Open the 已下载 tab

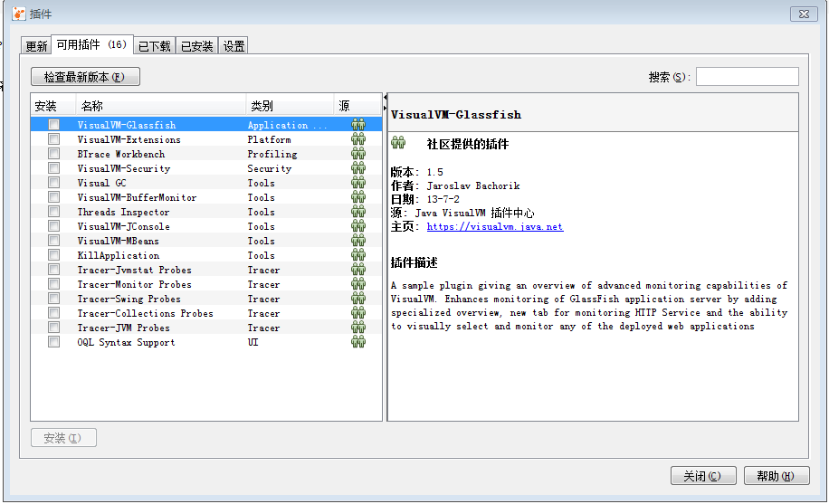pos(155,46)
